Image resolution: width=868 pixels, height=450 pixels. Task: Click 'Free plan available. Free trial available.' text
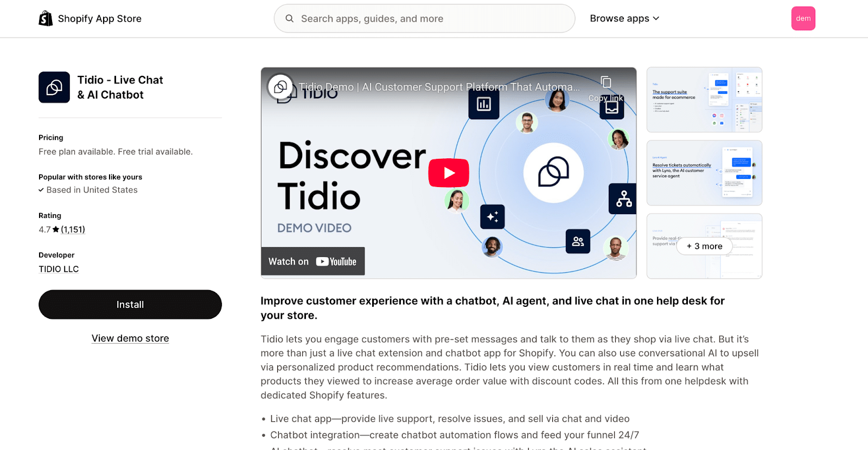pyautogui.click(x=116, y=152)
